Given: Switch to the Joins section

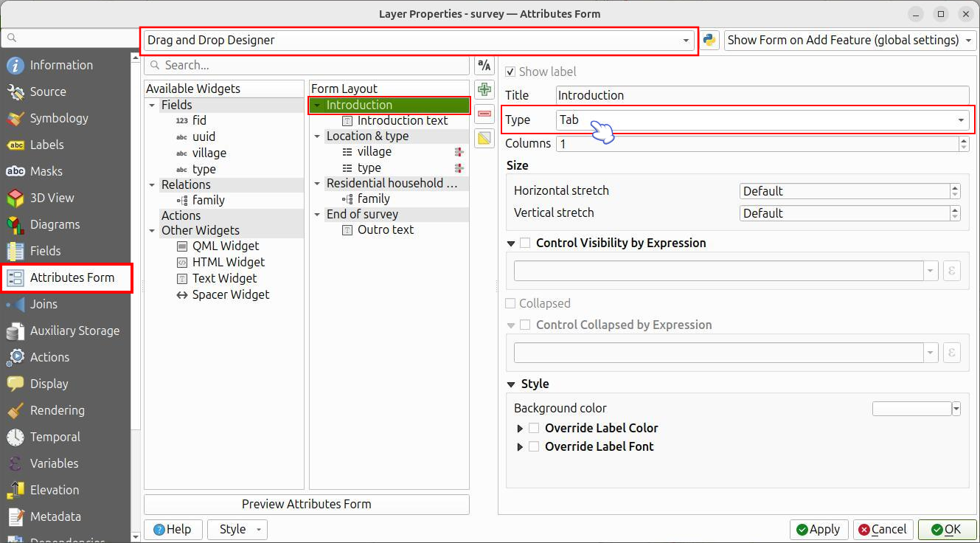Looking at the screenshot, I should [44, 304].
